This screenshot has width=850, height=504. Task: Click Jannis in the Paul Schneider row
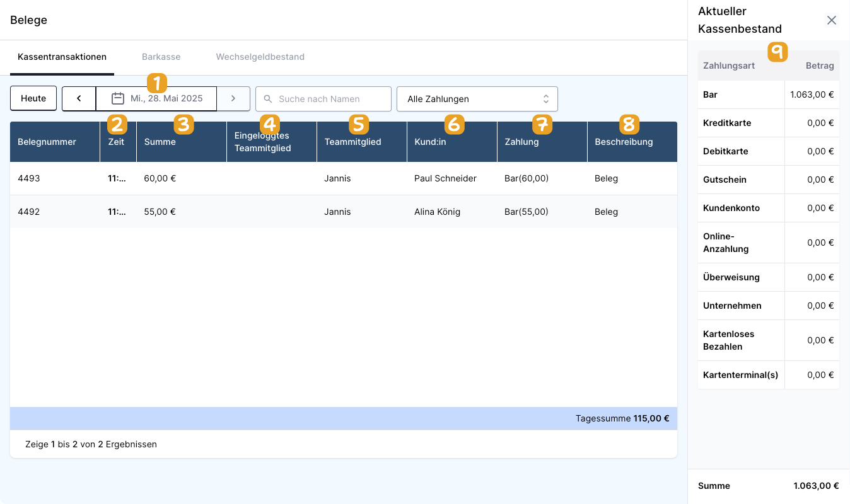pyautogui.click(x=337, y=178)
